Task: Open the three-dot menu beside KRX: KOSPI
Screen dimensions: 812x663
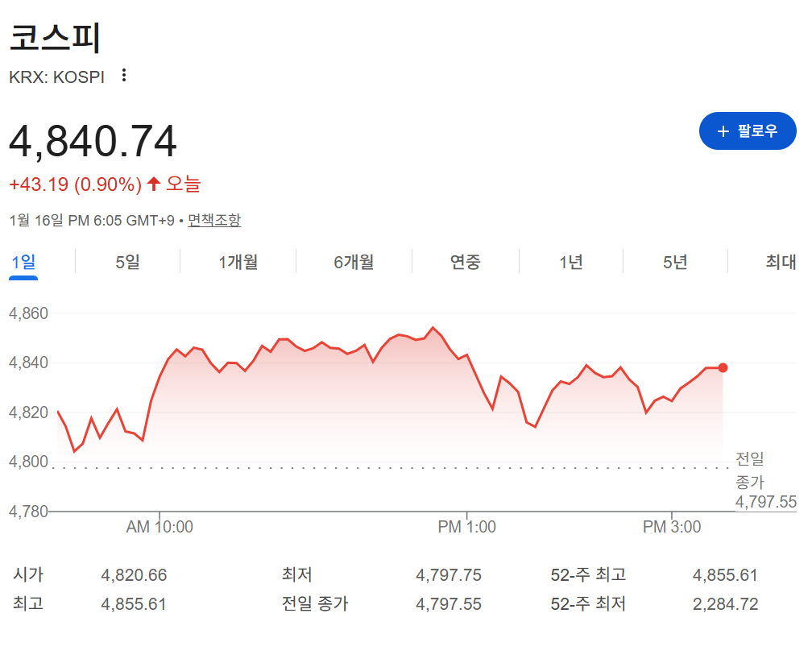Action: tap(123, 76)
